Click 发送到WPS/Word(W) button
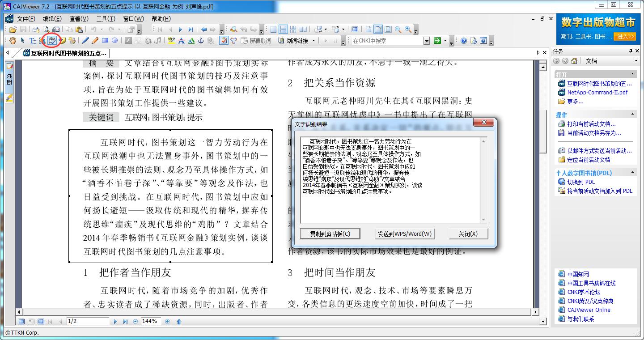 click(405, 234)
